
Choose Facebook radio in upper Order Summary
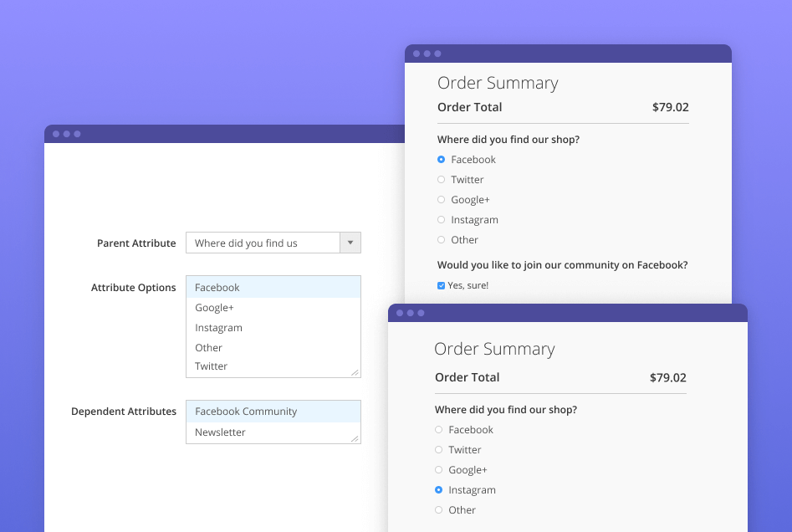[441, 160]
